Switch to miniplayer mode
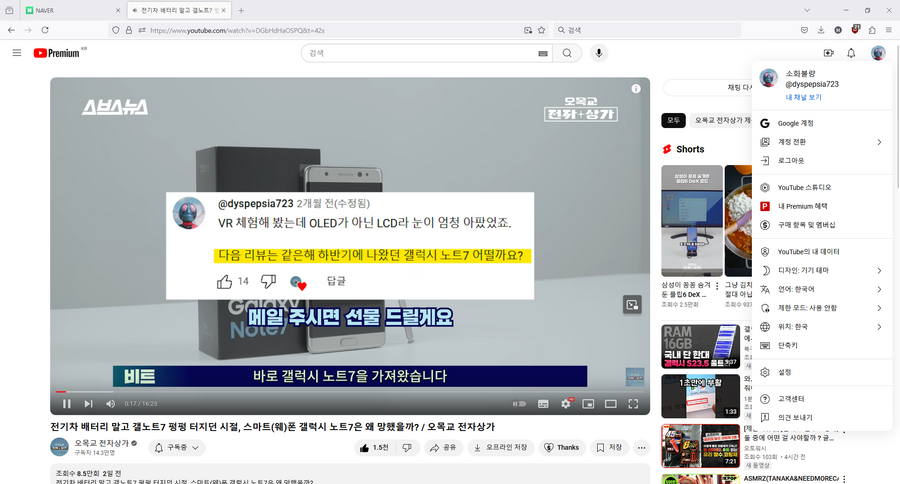The height and width of the screenshot is (484, 900). coord(588,404)
